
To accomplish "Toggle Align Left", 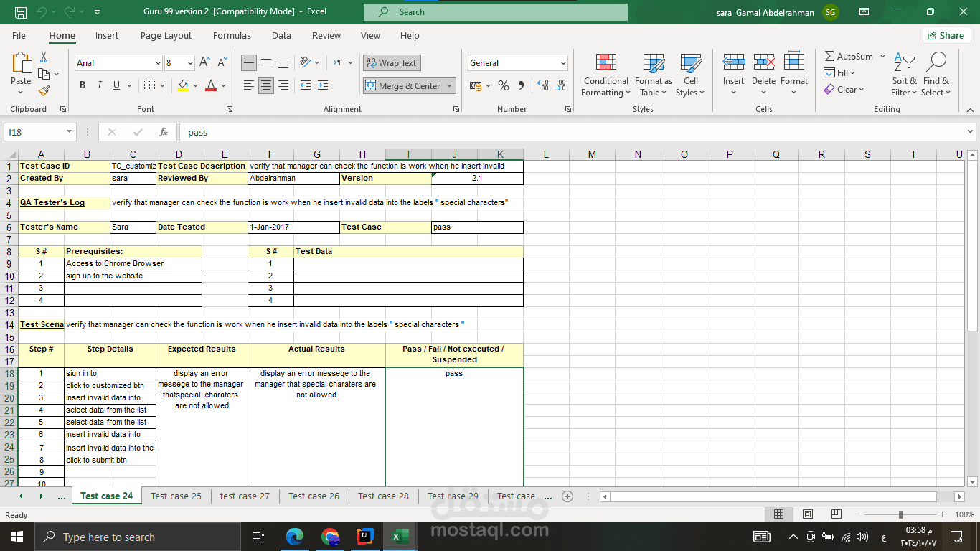I will coord(249,85).
